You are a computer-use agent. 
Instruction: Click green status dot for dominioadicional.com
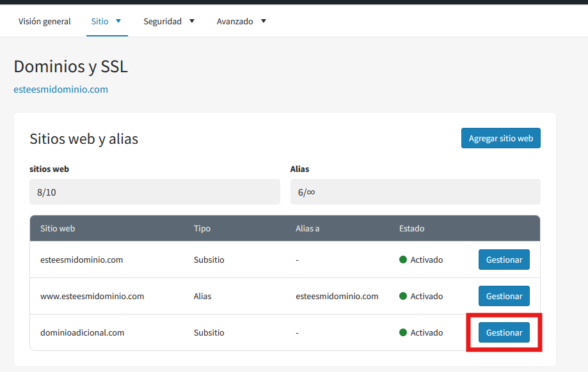point(403,332)
